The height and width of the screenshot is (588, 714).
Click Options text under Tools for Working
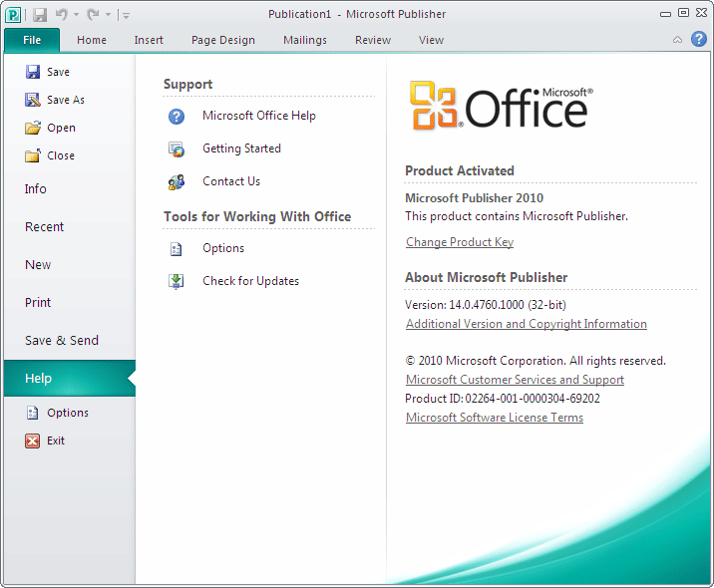tap(223, 248)
